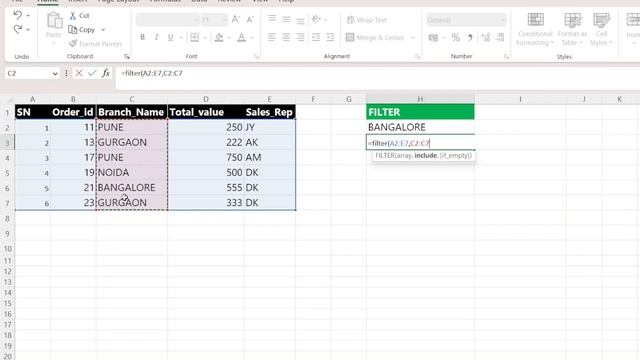640x360 pixels.
Task: Confirm formula with checkmark icon
Action: coord(92,73)
